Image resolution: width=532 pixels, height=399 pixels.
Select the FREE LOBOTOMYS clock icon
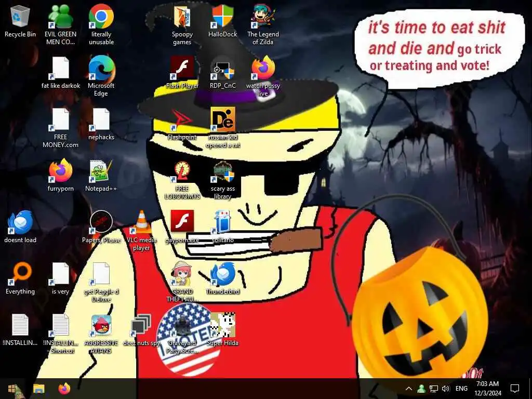pos(182,180)
